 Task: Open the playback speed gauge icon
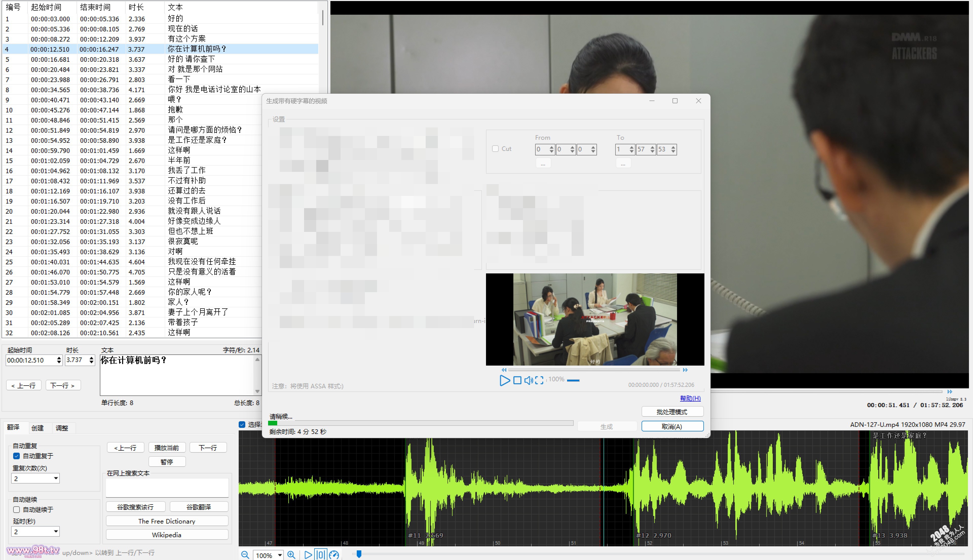(334, 555)
